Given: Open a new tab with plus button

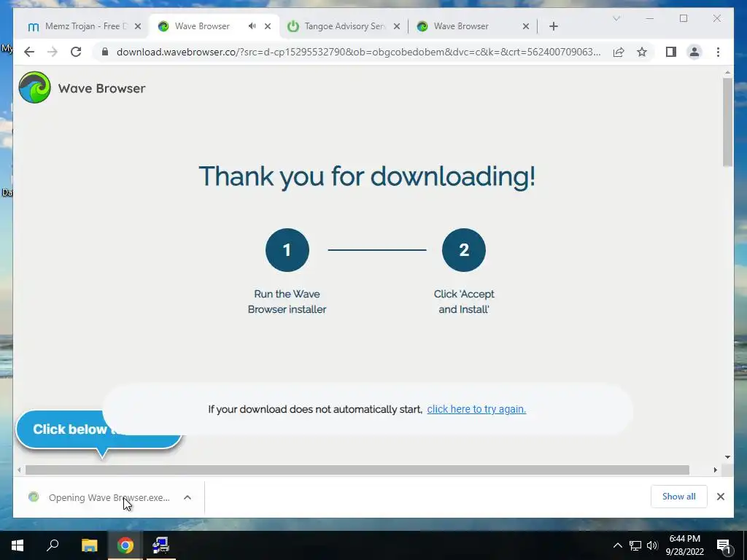Looking at the screenshot, I should pyautogui.click(x=553, y=26).
